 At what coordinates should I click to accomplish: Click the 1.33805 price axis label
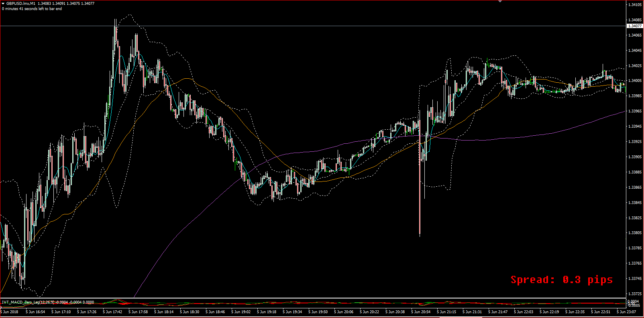(x=635, y=233)
